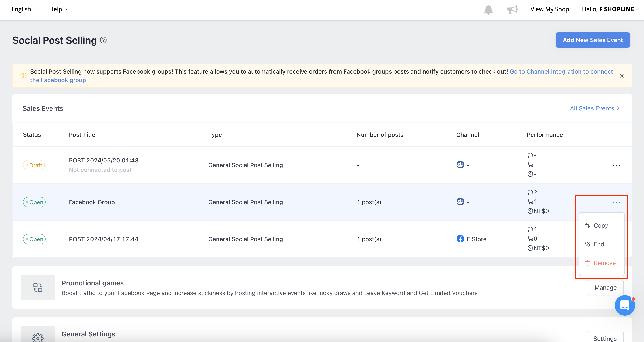The height and width of the screenshot is (342, 644).
Task: Click the Not connected to post note
Action: (100, 170)
